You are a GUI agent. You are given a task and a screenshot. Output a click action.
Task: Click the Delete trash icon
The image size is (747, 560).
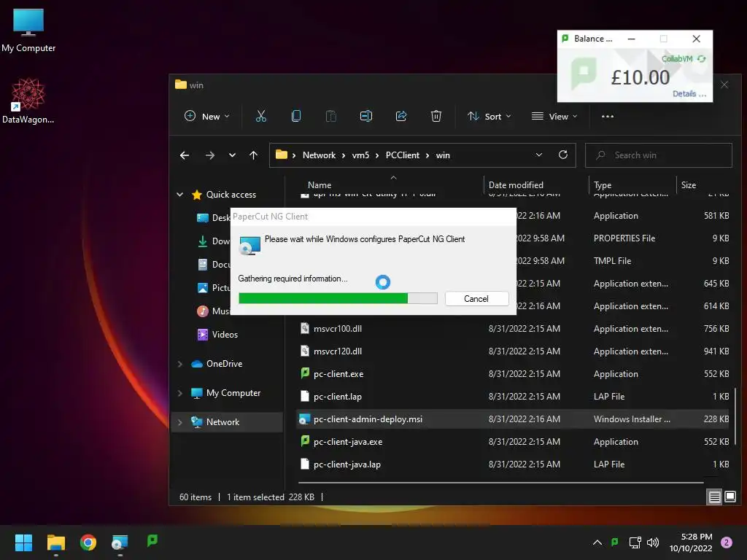pyautogui.click(x=436, y=116)
